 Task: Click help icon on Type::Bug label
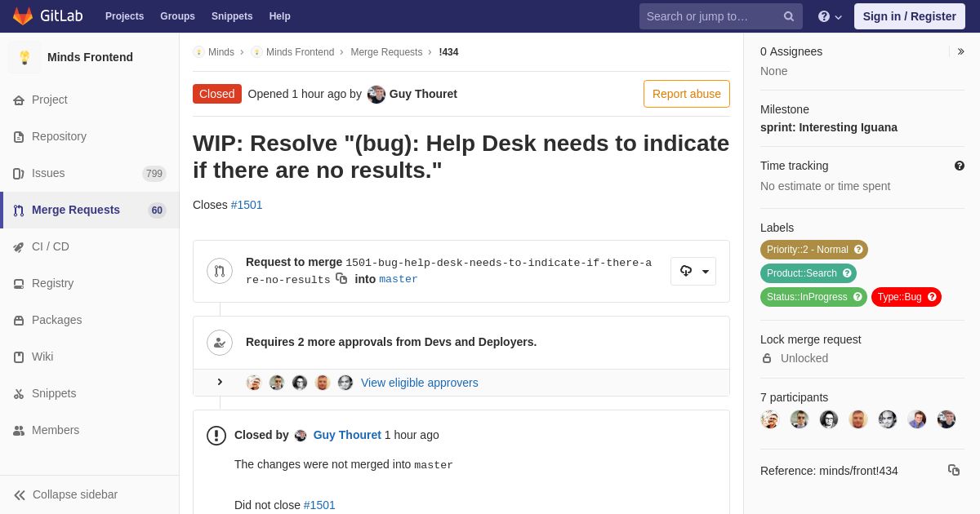932,297
